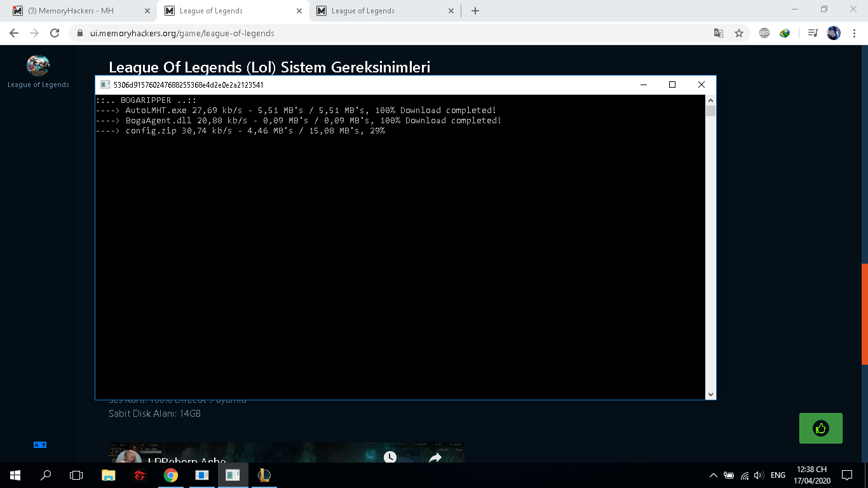Open the Chrome three-dot menu
This screenshot has height=488, width=868.
854,33
